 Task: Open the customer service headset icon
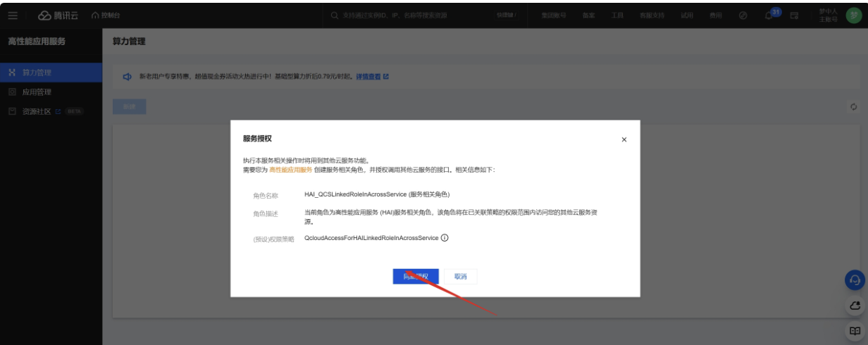point(855,280)
